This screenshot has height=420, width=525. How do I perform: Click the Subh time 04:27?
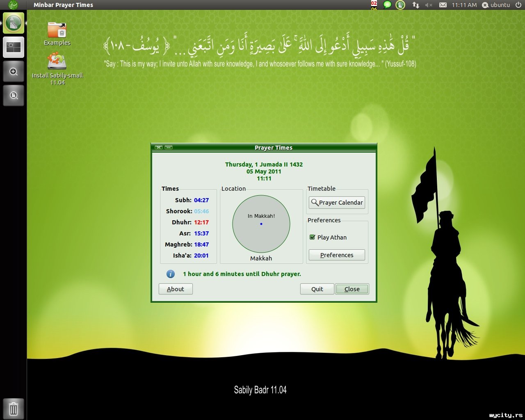point(201,200)
